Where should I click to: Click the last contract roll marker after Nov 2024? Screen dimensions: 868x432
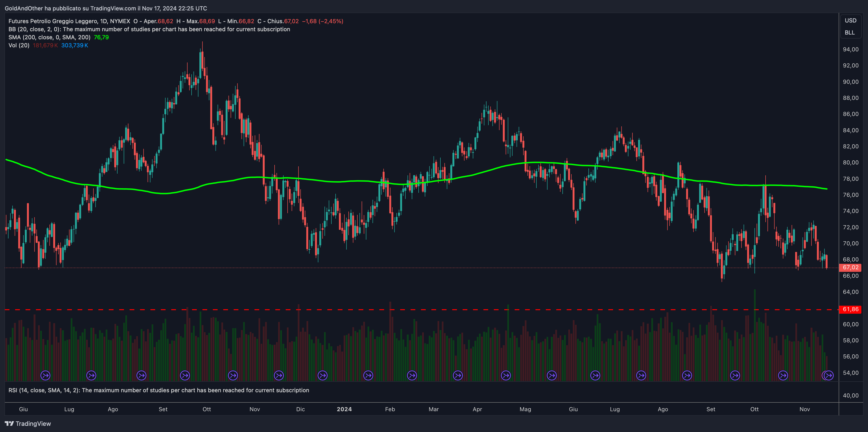click(829, 375)
